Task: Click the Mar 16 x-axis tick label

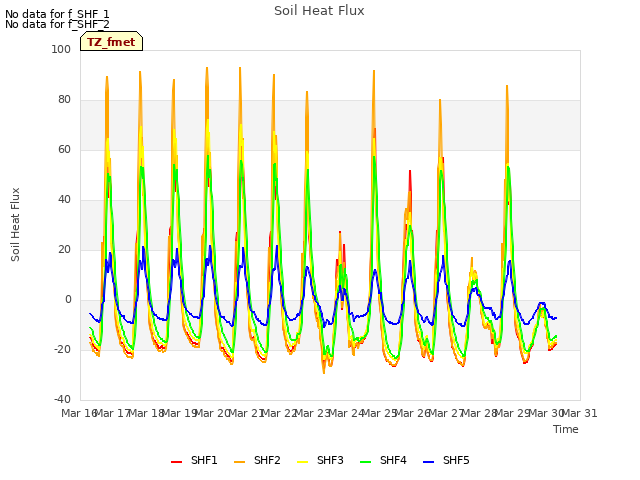Action: pos(79,413)
